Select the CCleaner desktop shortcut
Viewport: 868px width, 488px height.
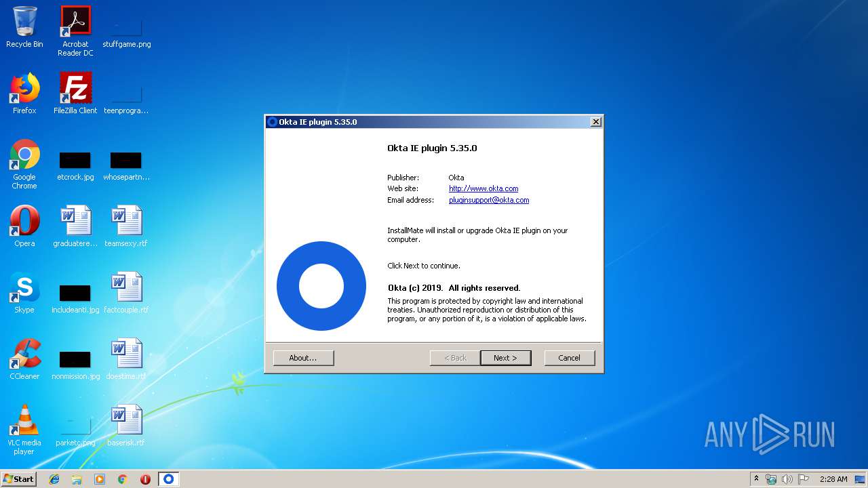[x=24, y=359]
